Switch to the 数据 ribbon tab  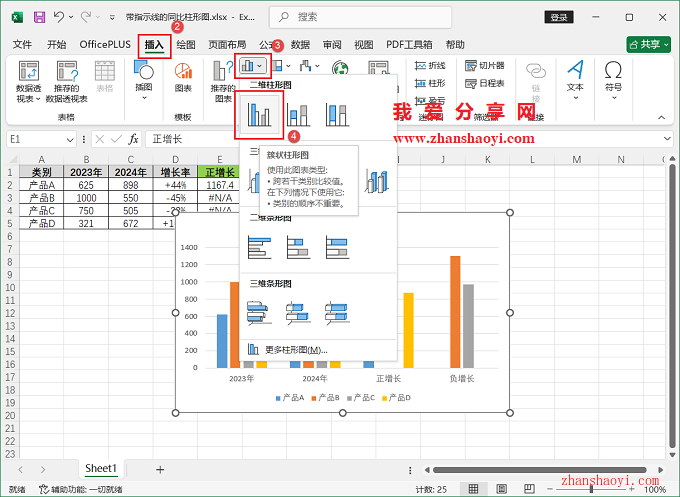click(x=300, y=45)
